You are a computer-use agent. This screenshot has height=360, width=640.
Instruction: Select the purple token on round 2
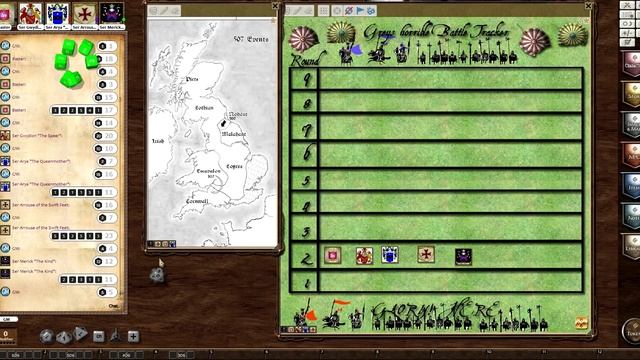(x=464, y=257)
